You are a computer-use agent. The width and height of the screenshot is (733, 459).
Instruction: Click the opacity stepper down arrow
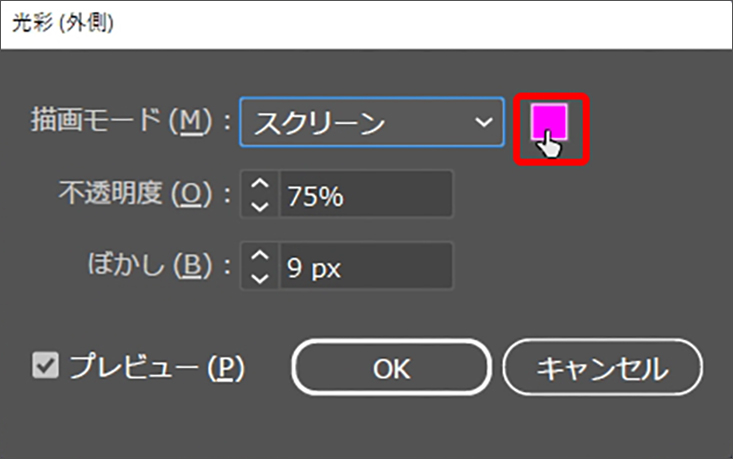pos(259,205)
